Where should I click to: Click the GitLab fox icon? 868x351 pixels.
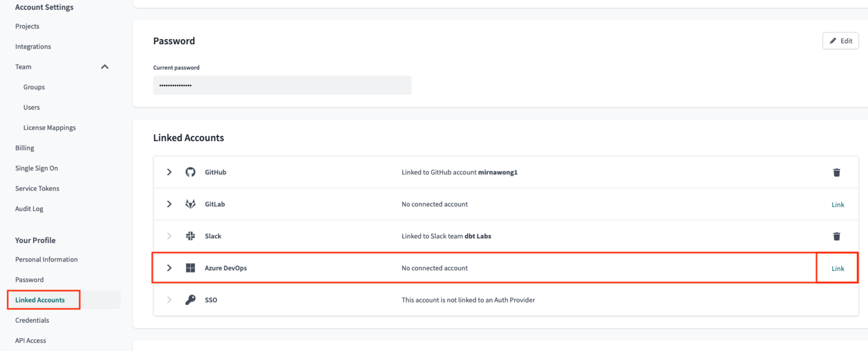190,204
